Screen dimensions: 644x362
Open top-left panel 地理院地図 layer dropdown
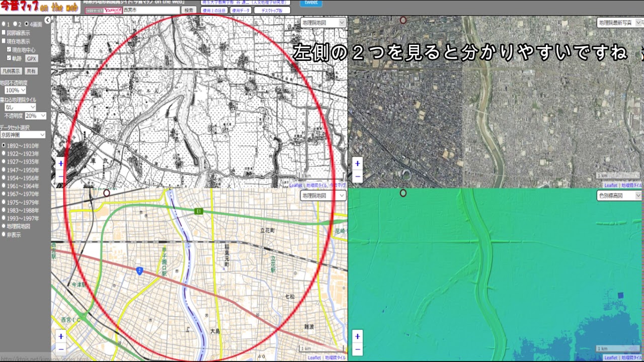pos(323,23)
